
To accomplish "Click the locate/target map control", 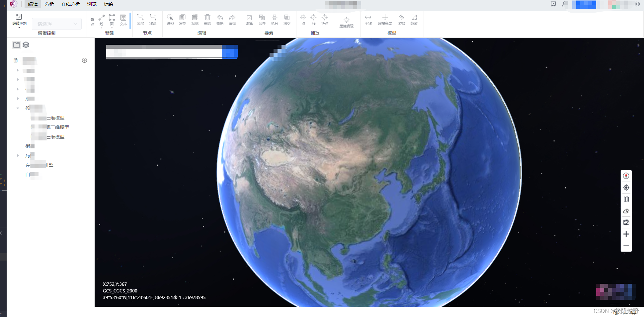I will 626,188.
